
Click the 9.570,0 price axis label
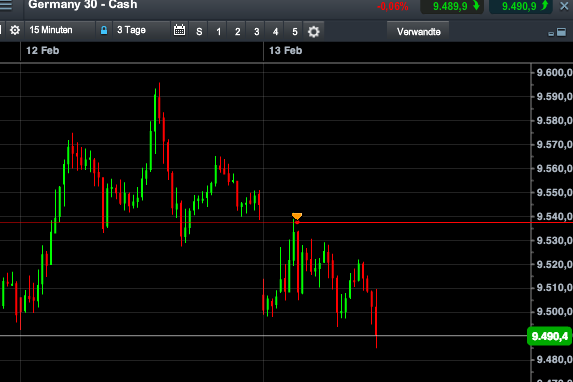coord(554,145)
